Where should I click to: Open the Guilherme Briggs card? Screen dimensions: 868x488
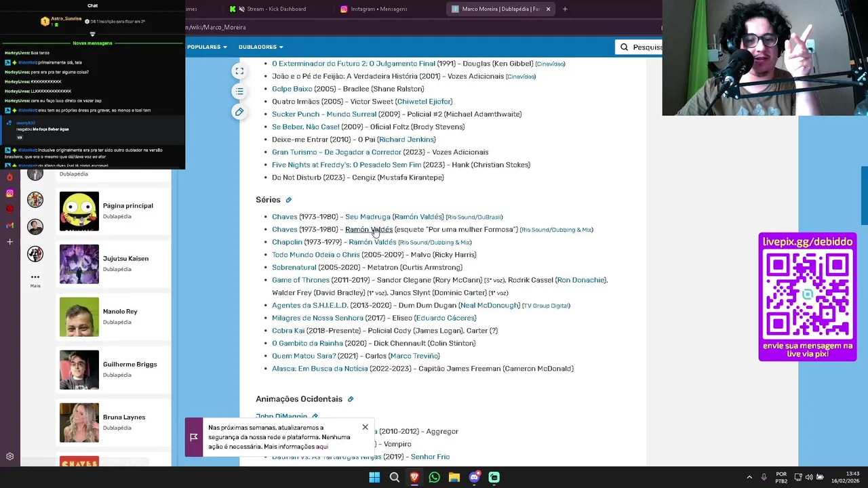[113, 369]
